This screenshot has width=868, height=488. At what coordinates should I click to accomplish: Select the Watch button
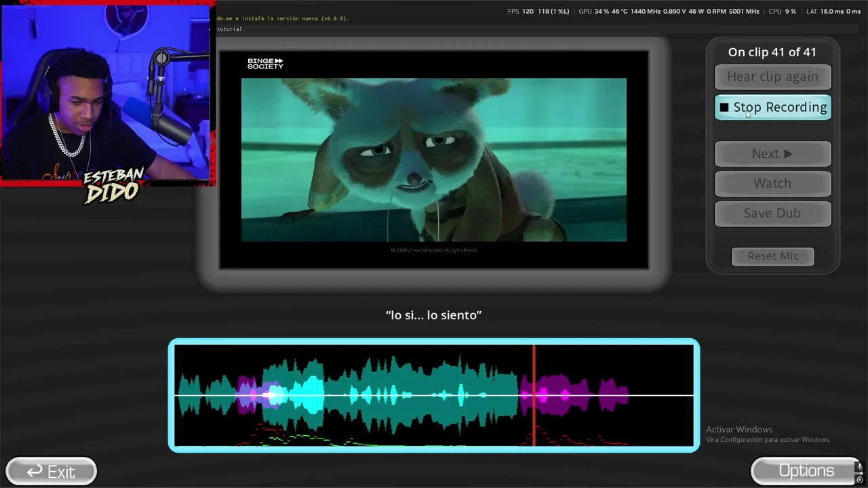pos(772,183)
